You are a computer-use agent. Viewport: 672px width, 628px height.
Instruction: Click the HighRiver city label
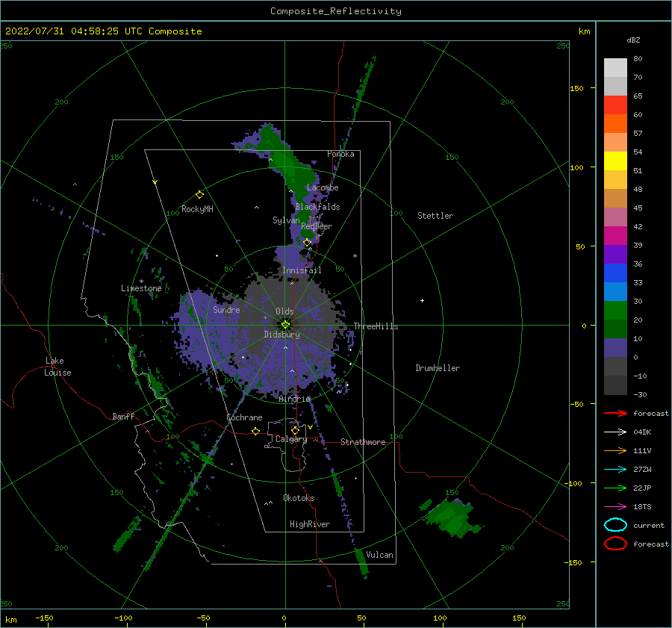pos(310,524)
